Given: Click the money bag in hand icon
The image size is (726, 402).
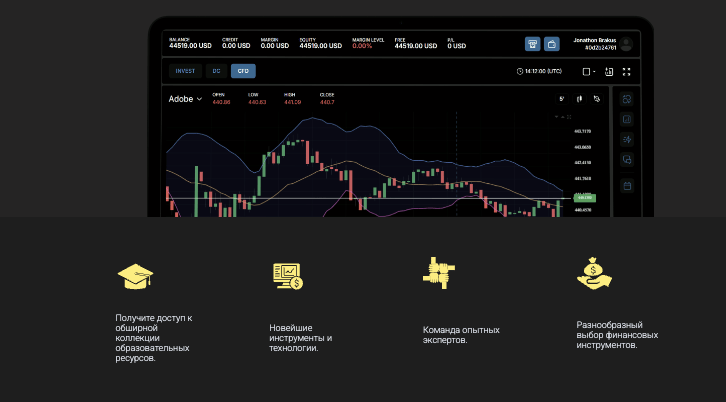Looking at the screenshot, I should (x=594, y=274).
